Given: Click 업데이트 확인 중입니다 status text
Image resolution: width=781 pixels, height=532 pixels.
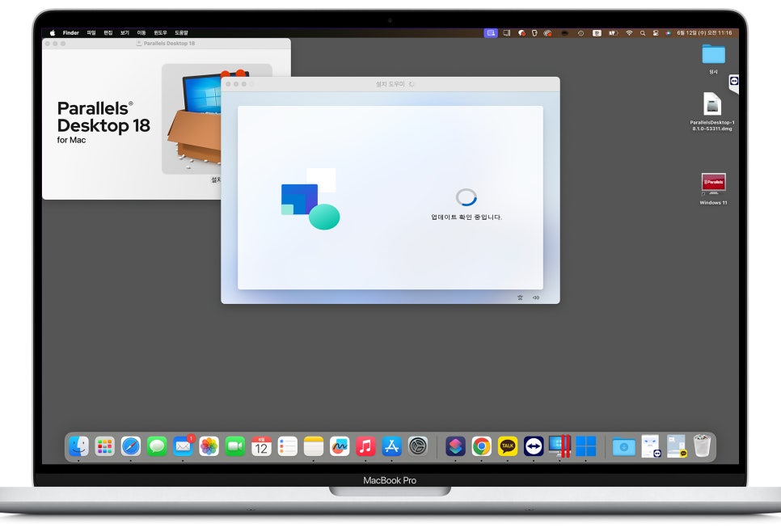Looking at the screenshot, I should pos(466,217).
